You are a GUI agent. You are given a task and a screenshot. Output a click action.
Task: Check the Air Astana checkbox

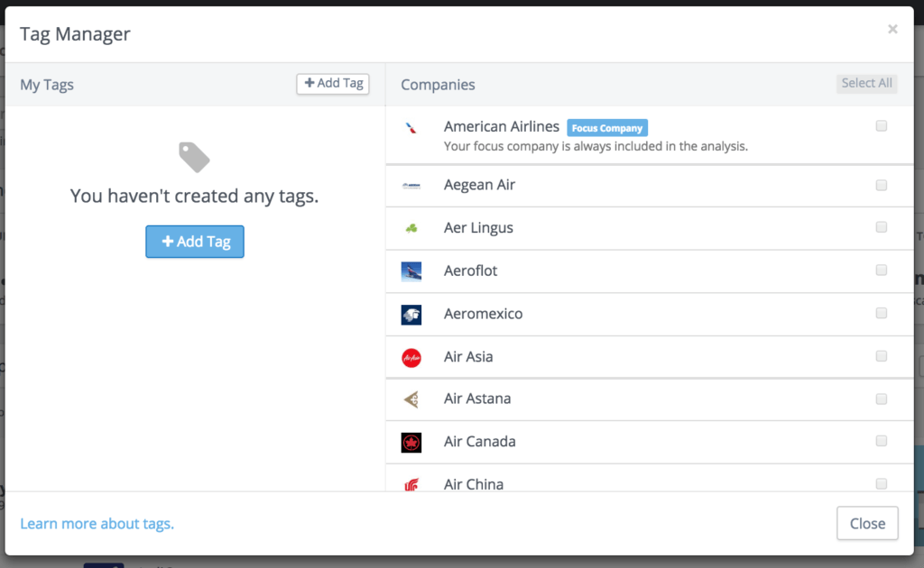(881, 399)
